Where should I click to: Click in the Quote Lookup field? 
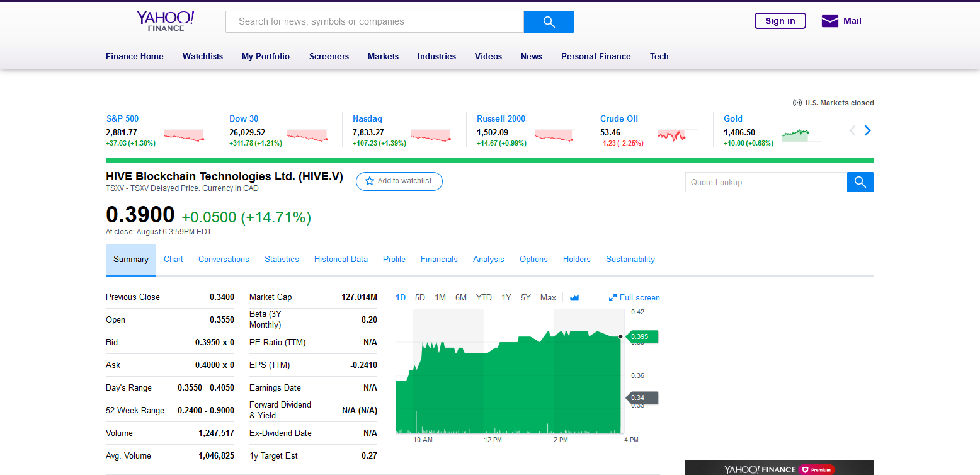[x=765, y=182]
